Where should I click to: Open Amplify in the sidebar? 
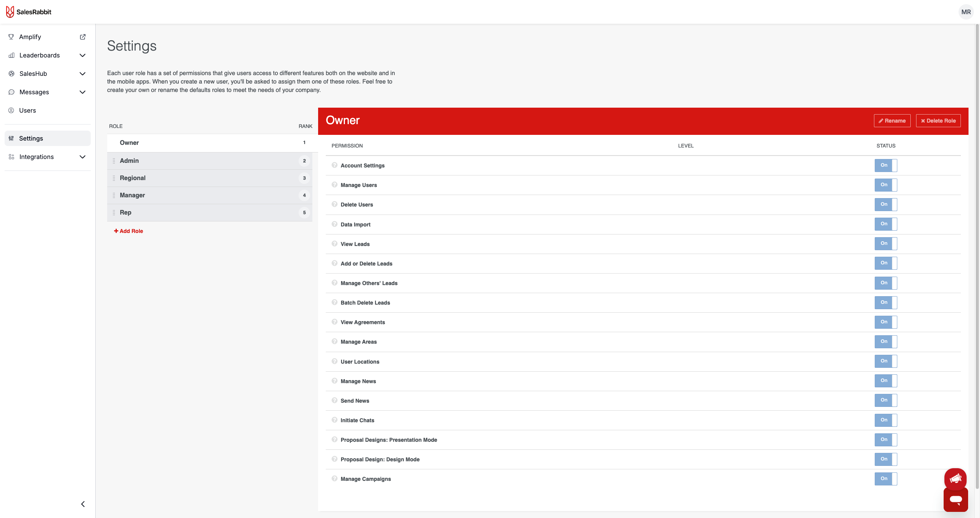pos(47,37)
